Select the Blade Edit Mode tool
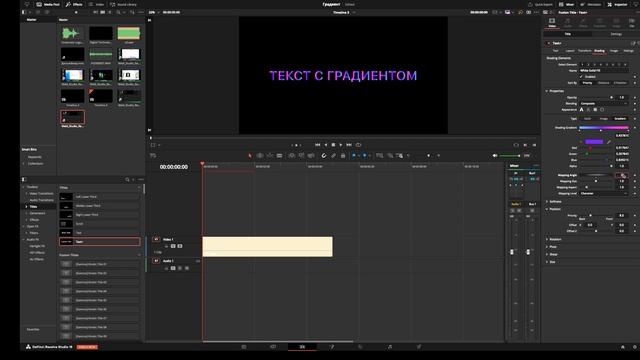 click(x=280, y=156)
